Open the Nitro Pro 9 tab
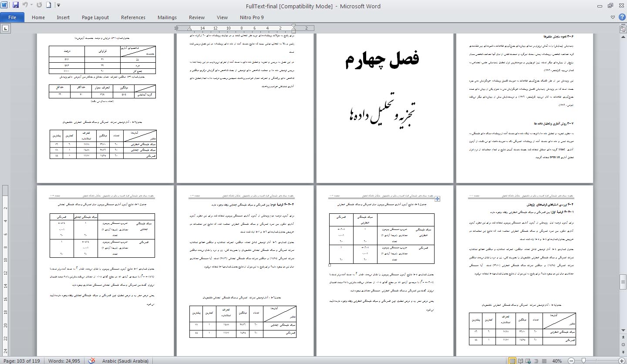The width and height of the screenshot is (627, 364). coord(252,17)
